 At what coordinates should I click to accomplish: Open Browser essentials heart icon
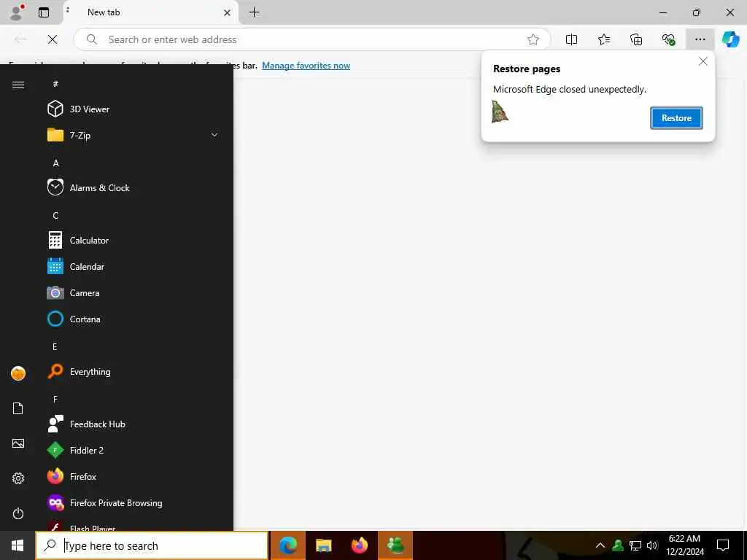(668, 39)
